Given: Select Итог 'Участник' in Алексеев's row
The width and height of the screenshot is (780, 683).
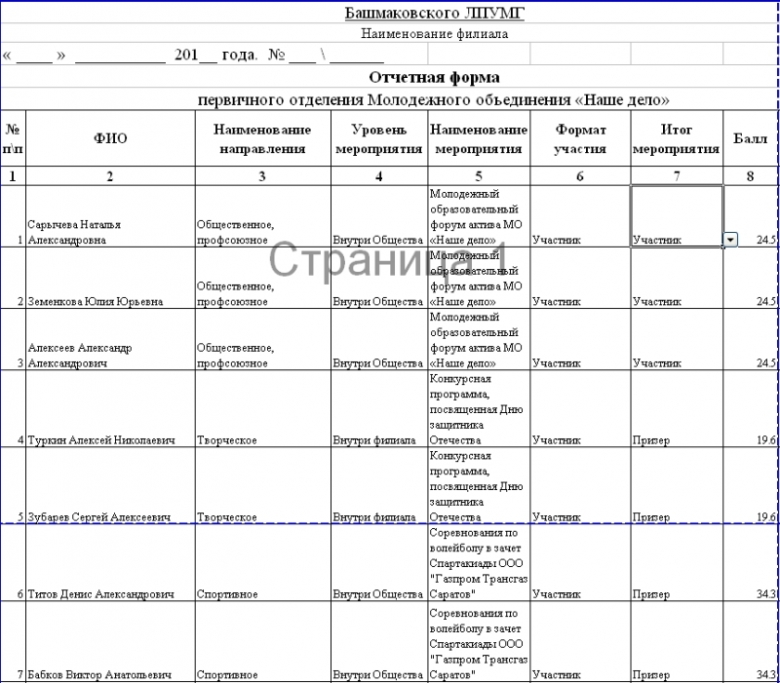Looking at the screenshot, I should pyautogui.click(x=677, y=339).
